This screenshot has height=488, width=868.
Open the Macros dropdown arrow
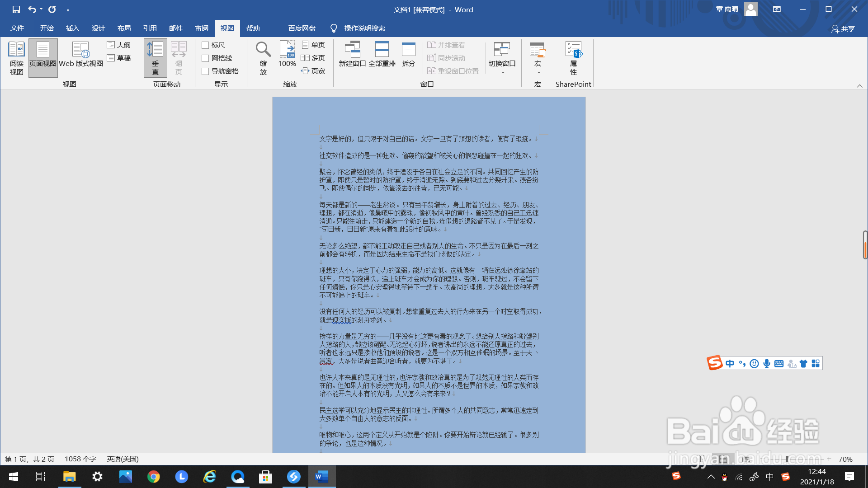[538, 72]
